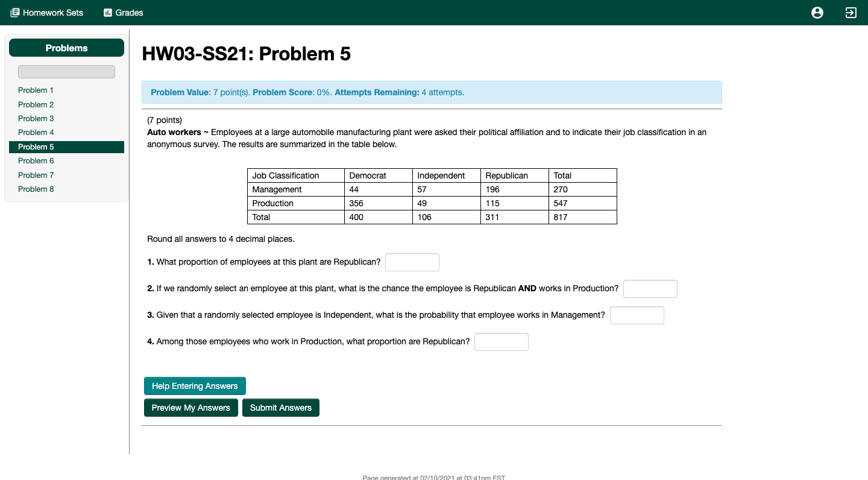Open Problem 8, the last problem
Viewport: 868px width, 480px height.
click(36, 189)
